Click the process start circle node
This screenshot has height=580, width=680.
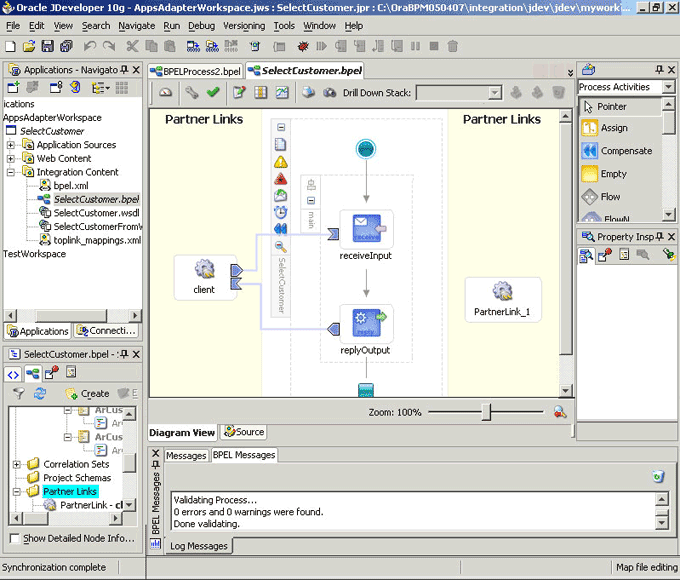point(366,149)
